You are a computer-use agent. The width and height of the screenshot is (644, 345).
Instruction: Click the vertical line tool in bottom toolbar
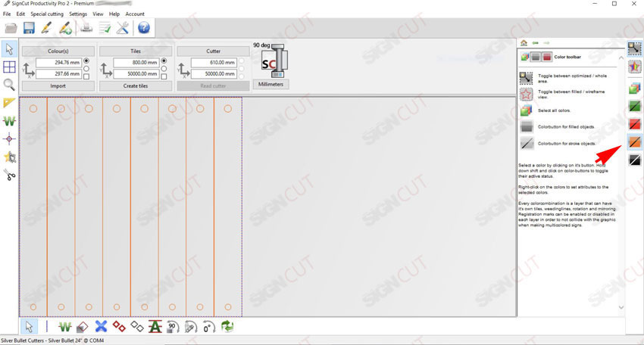click(x=46, y=327)
